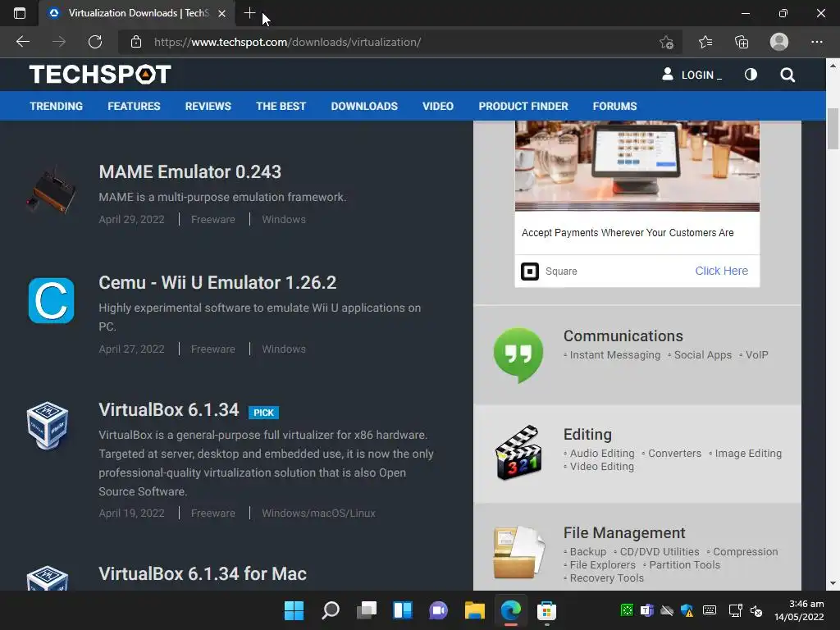840x630 pixels.
Task: Open Instant Messaging subcategory
Action: tap(615, 355)
